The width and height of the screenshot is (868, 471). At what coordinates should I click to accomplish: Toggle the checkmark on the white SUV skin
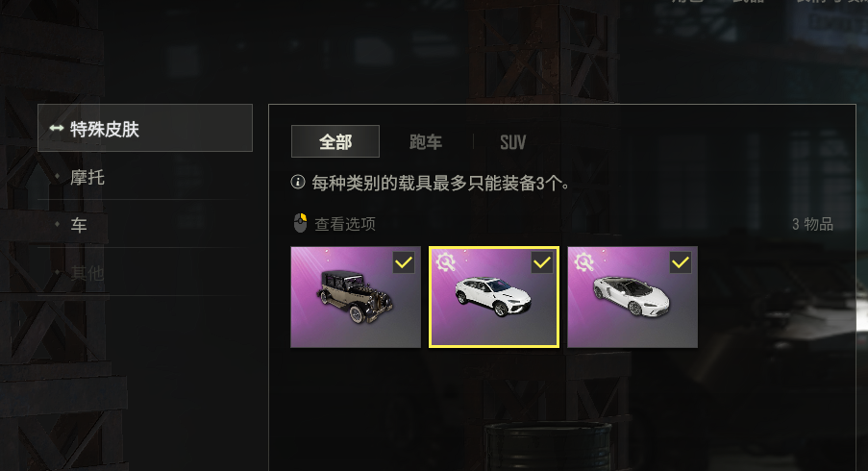click(x=542, y=262)
